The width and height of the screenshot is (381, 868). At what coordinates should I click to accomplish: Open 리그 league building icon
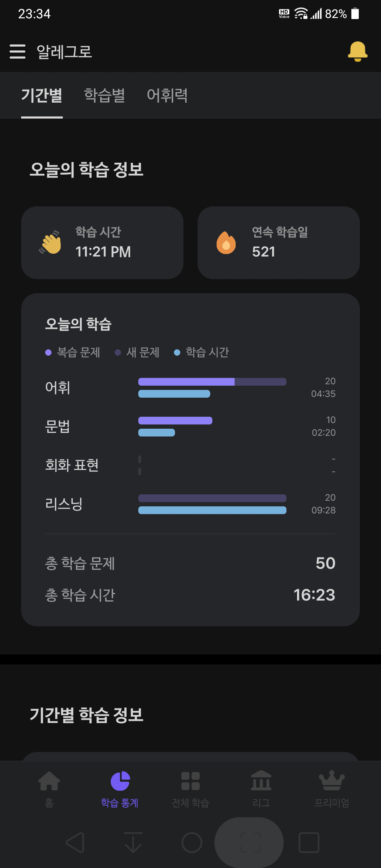click(261, 780)
